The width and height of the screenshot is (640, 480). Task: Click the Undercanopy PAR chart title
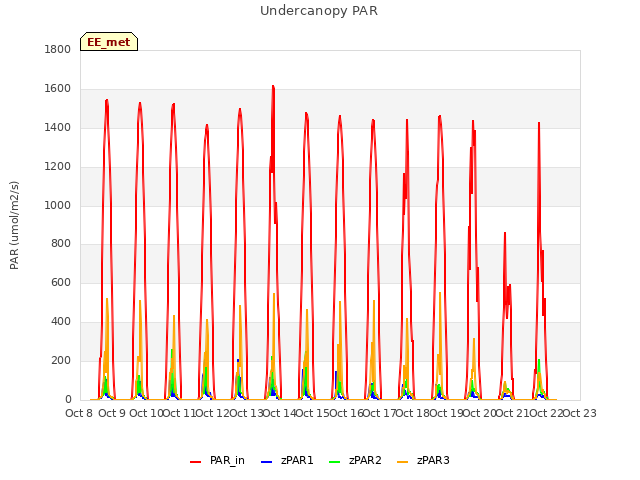click(x=319, y=11)
